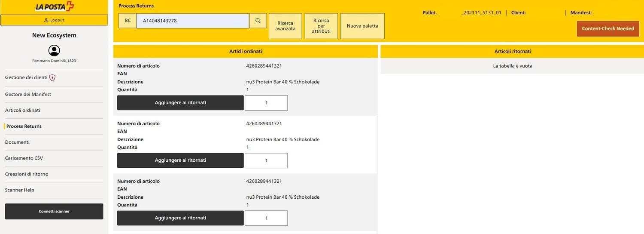Click third article's nu3 Protein Bar description

coord(283,197)
